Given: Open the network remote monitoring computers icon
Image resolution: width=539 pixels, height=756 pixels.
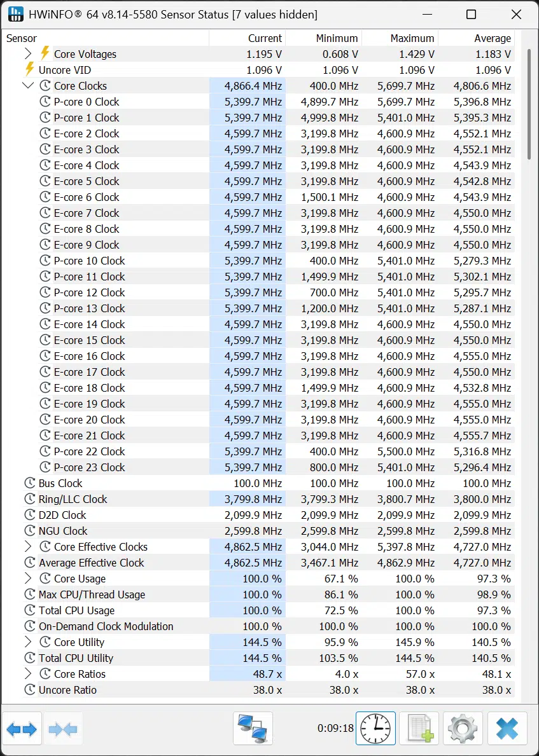Looking at the screenshot, I should (253, 729).
